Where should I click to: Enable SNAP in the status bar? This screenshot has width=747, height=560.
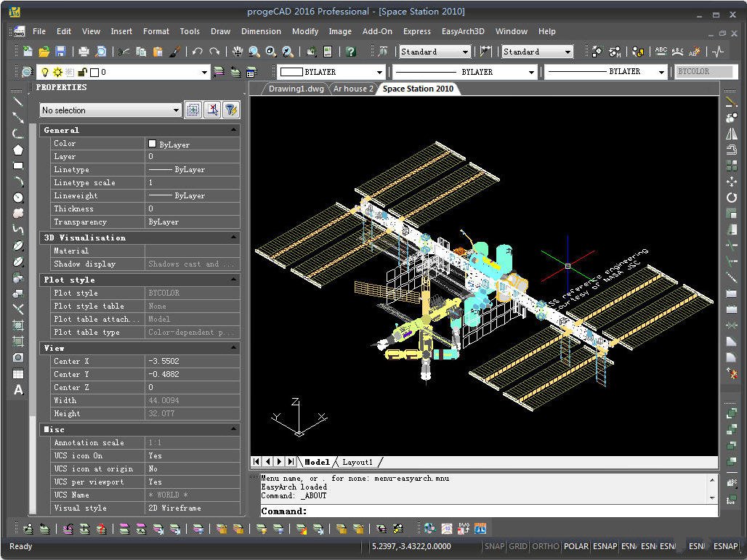tap(493, 546)
